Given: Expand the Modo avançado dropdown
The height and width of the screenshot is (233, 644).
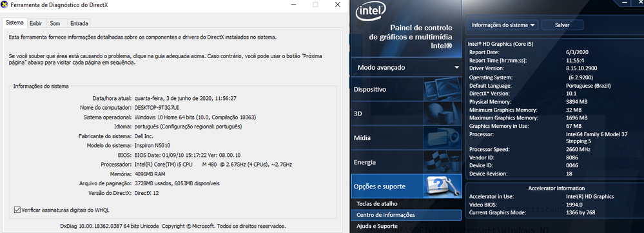Looking at the screenshot, I should [x=406, y=67].
